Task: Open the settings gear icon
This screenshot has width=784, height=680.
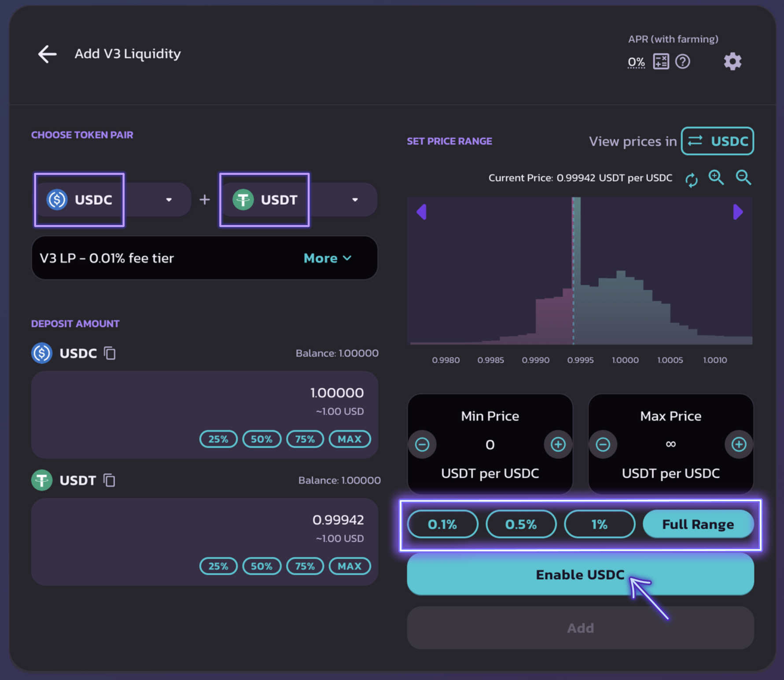Action: click(732, 62)
